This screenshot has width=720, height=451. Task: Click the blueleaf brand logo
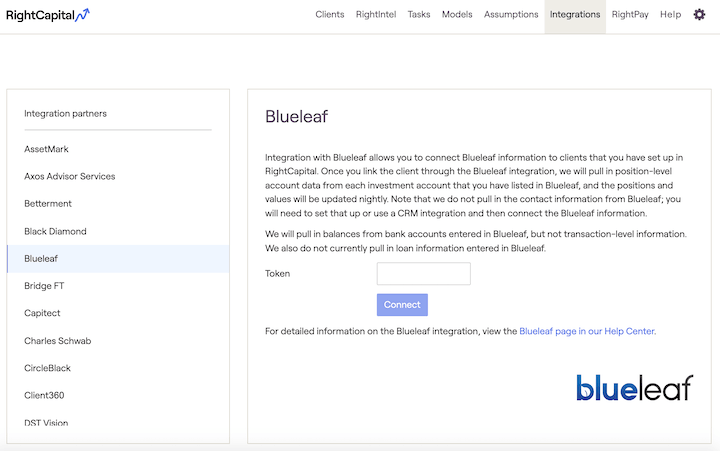click(x=634, y=388)
